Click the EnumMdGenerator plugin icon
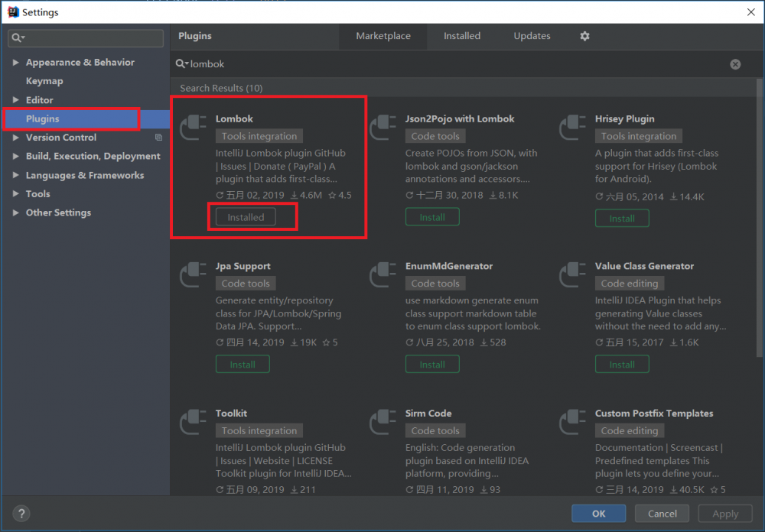Screen dimensions: 765x532 [x=383, y=274]
